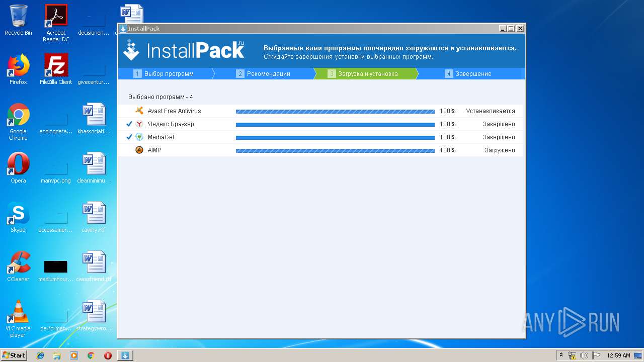This screenshot has height=362, width=644.
Task: Click Выбрано программ - 4 label
Action: 160,97
